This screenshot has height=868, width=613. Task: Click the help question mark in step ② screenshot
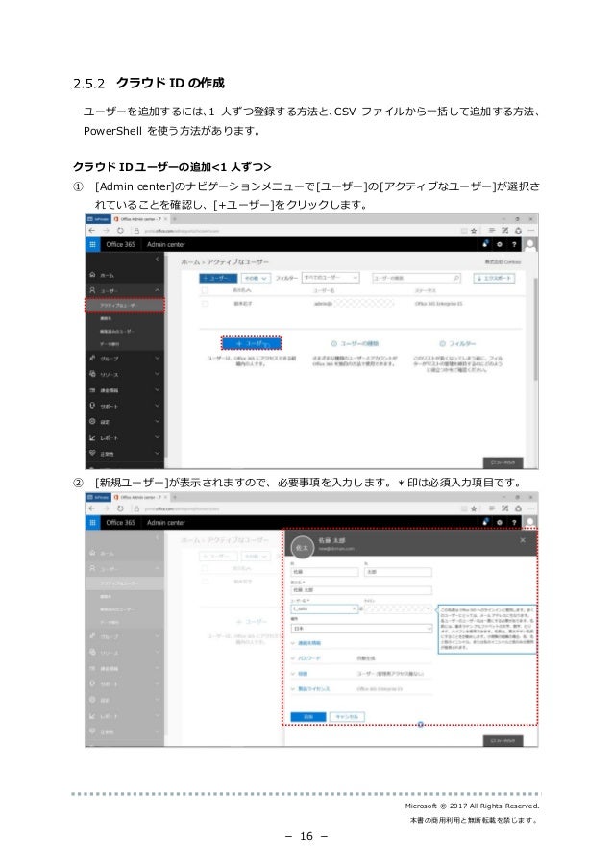click(514, 522)
